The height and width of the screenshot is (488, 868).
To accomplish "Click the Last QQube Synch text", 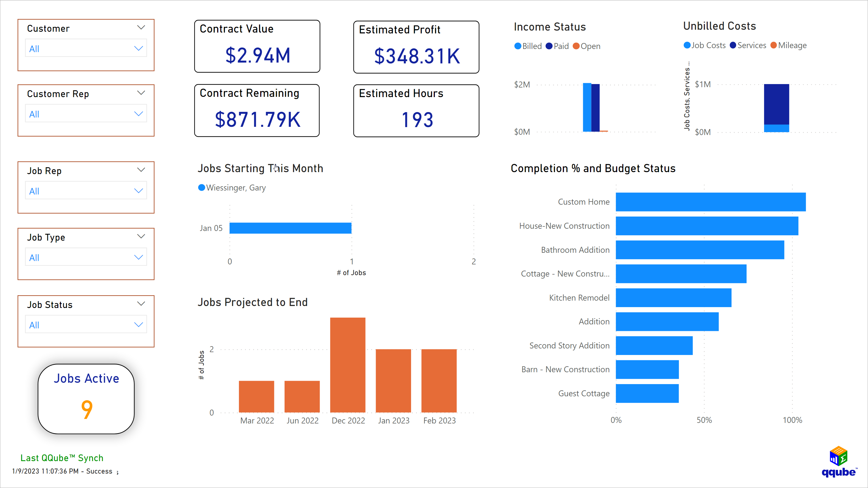I will [62, 458].
